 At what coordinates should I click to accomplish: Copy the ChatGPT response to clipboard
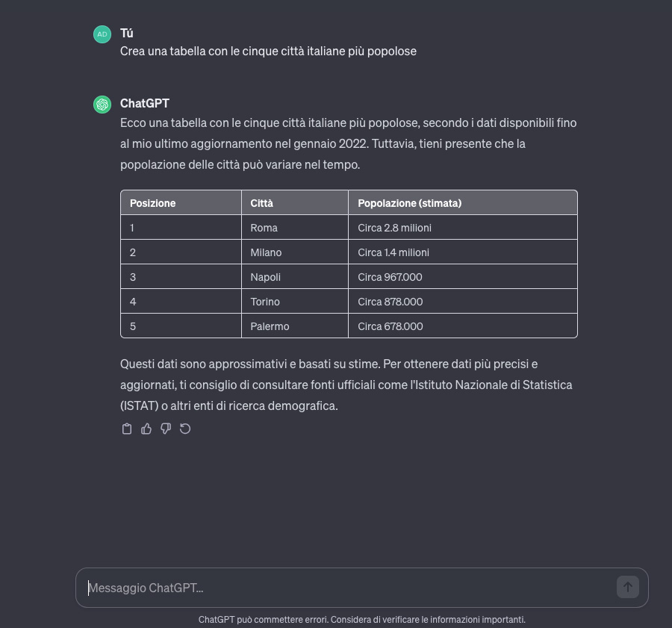(x=127, y=429)
